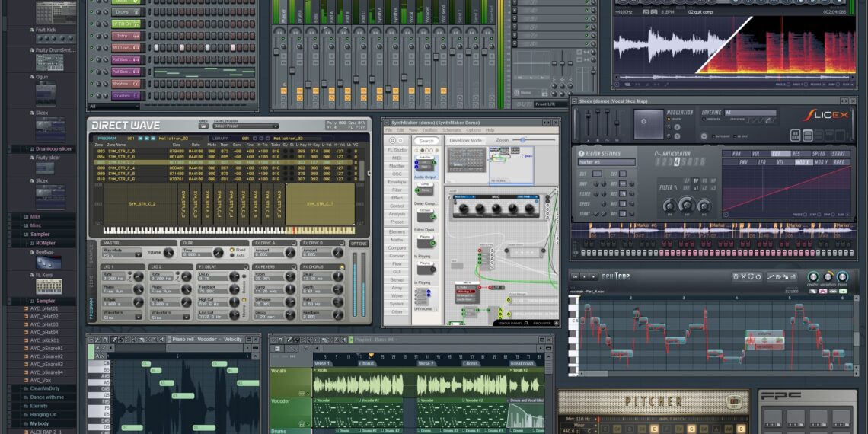
Task: Click the Slicex modulation XY pad
Action: tap(649, 123)
